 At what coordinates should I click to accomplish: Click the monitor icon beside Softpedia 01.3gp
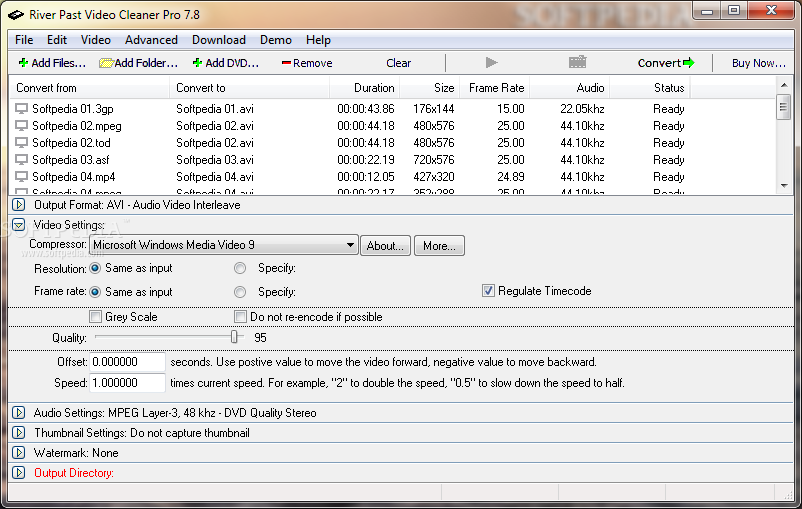21,109
